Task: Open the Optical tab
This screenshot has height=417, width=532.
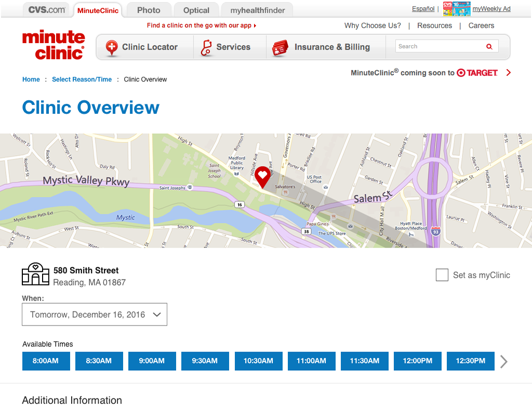Action: [196, 10]
